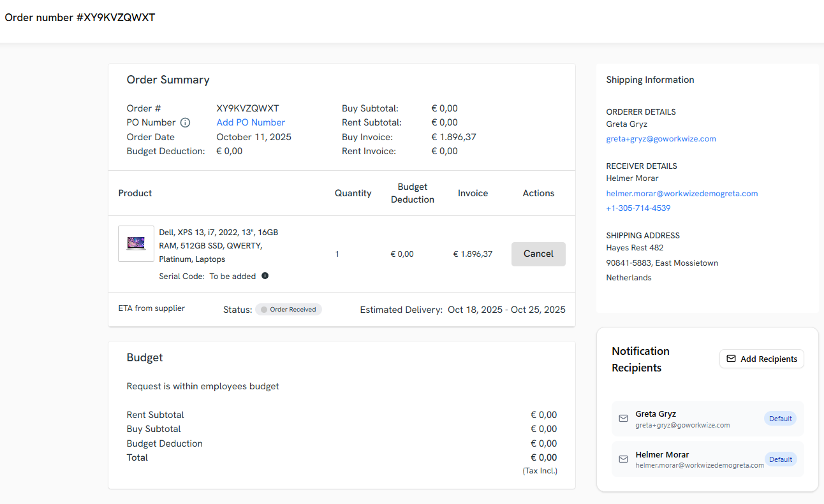Click the Order Received status dot
This screenshot has height=504, width=824.
coord(264,310)
